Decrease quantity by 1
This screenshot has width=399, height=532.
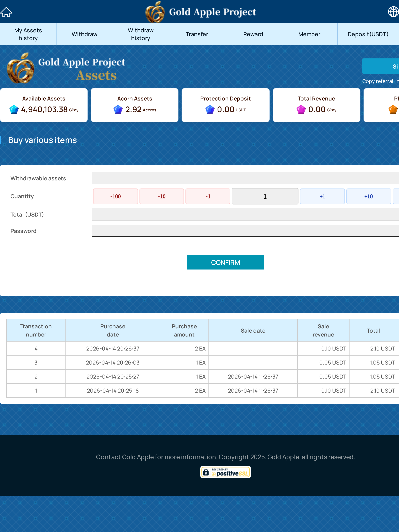(208, 196)
